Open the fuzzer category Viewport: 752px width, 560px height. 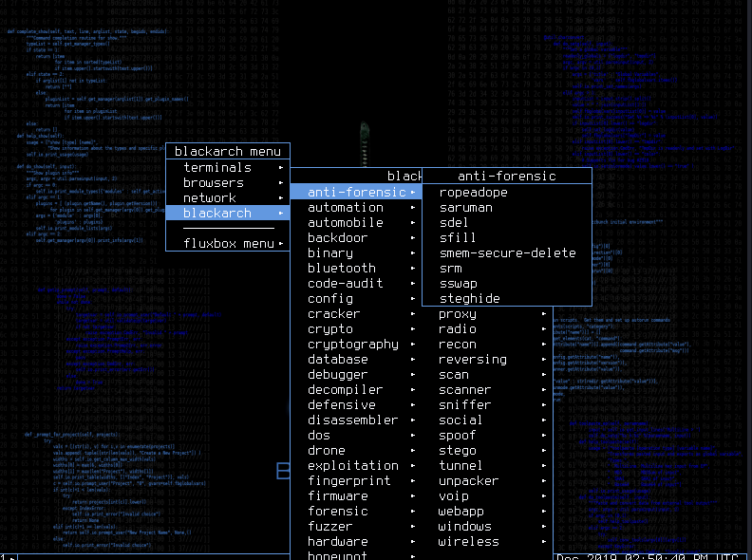click(x=356, y=527)
